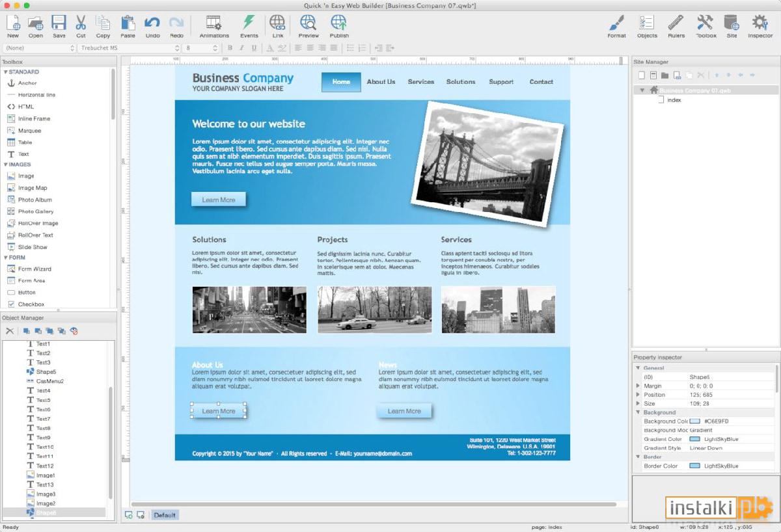Toggle italic text formatting
Image resolution: width=781 pixels, height=532 pixels.
click(241, 48)
